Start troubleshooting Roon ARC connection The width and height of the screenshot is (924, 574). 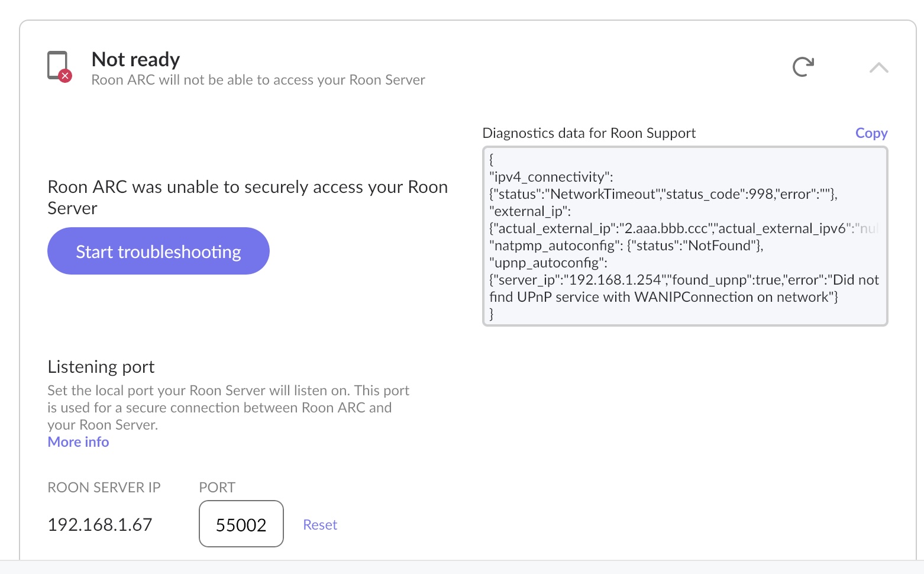(159, 251)
